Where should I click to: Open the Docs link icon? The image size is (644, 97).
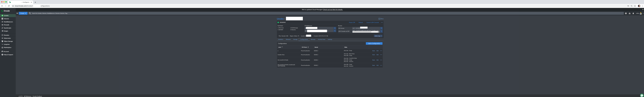[x=381, y=19]
